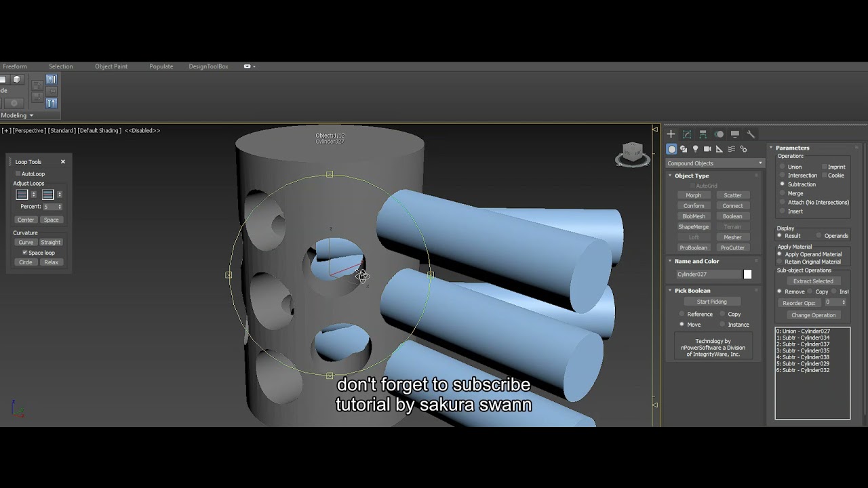Select the Geometry category icon
Screen dimensions: 868x488
pos(672,149)
